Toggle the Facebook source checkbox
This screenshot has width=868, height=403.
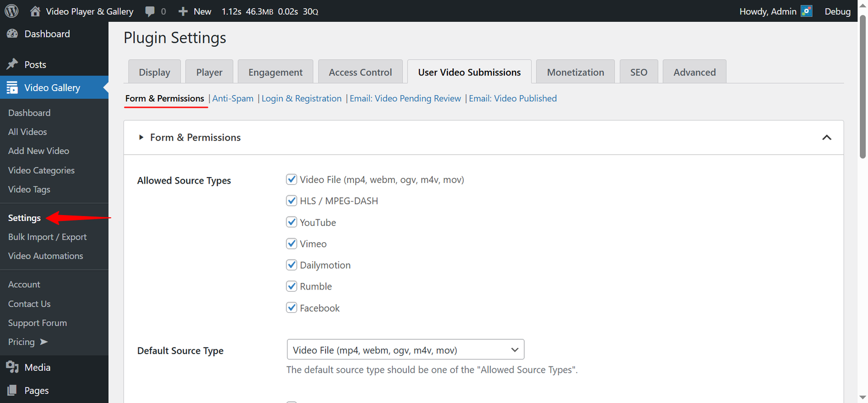[292, 307]
